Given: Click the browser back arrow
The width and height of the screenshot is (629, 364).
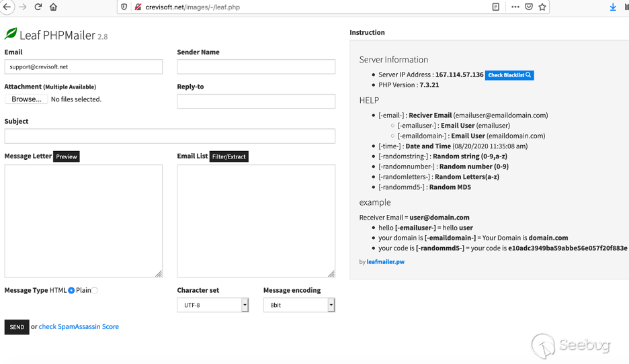Looking at the screenshot, I should click(7, 7).
